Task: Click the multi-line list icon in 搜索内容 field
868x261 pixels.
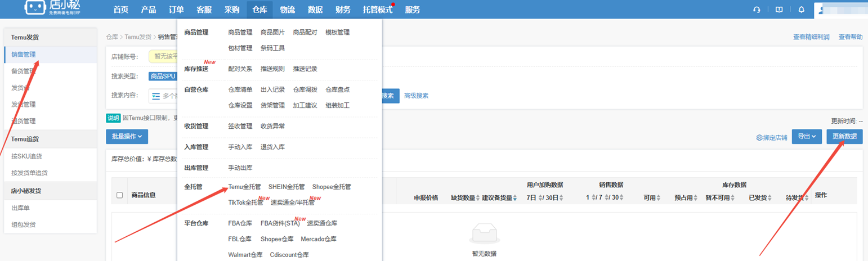Action: pyautogui.click(x=156, y=96)
